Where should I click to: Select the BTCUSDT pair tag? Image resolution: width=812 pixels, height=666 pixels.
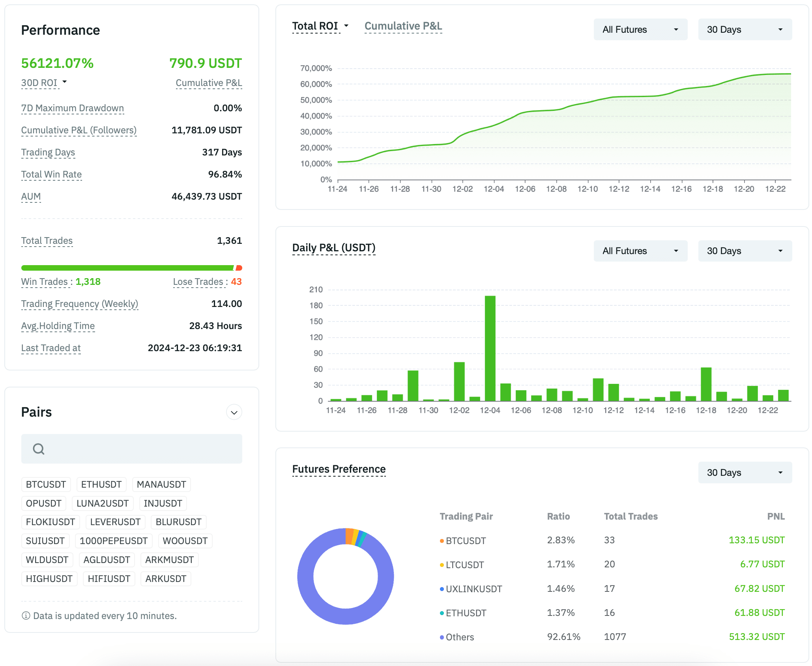[46, 485]
